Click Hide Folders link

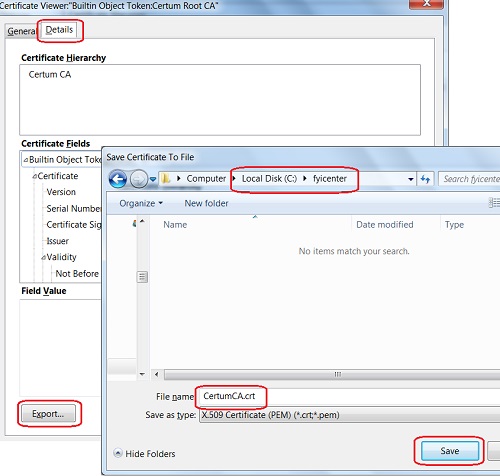click(150, 454)
